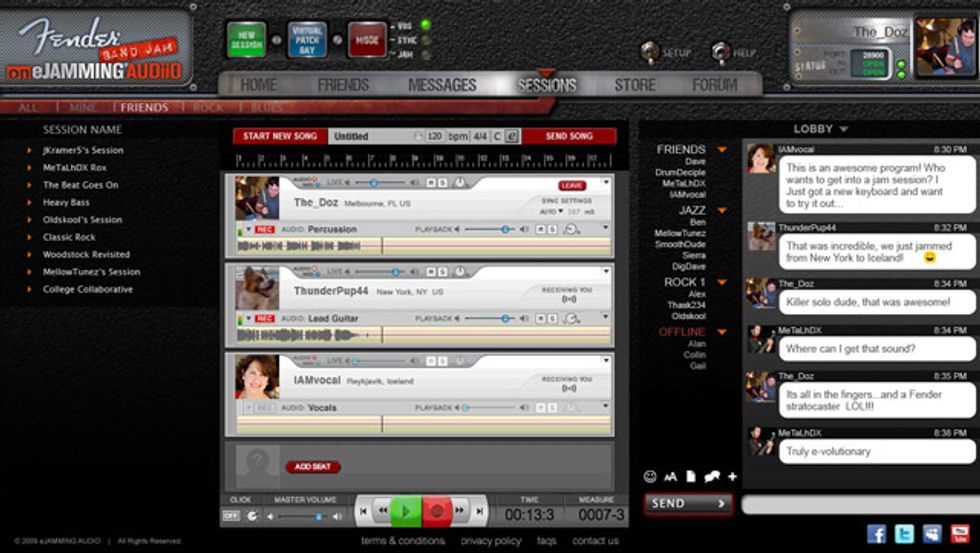
Task: Open the STORE tab
Action: 635,85
